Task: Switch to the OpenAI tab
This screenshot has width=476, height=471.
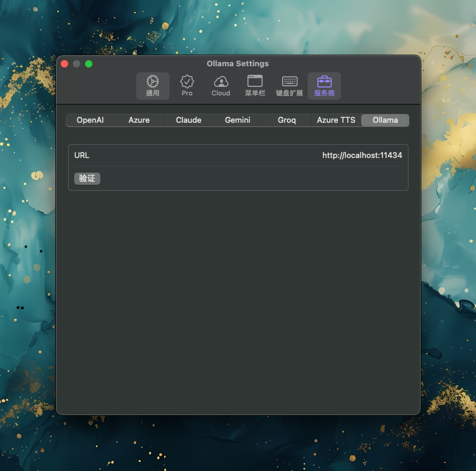Action: pyautogui.click(x=90, y=120)
